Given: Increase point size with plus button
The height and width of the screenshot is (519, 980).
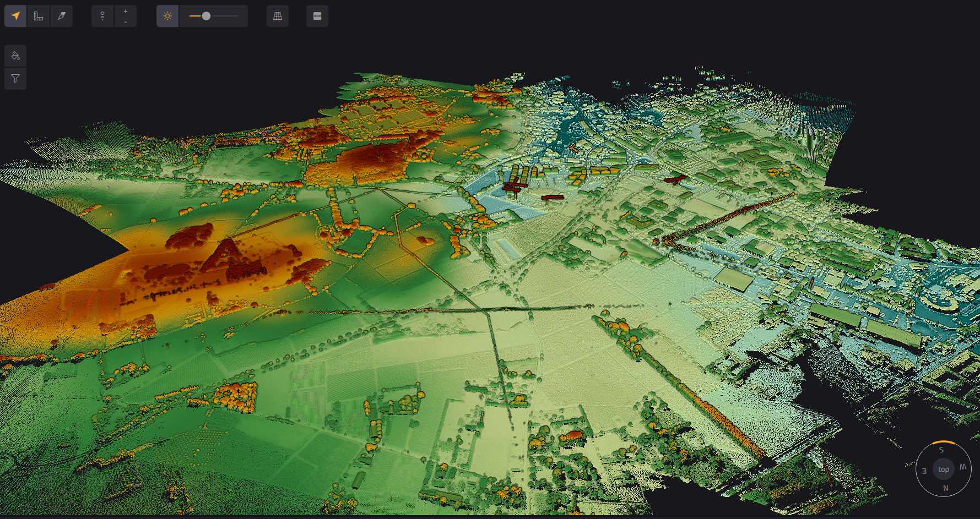Looking at the screenshot, I should tap(126, 11).
